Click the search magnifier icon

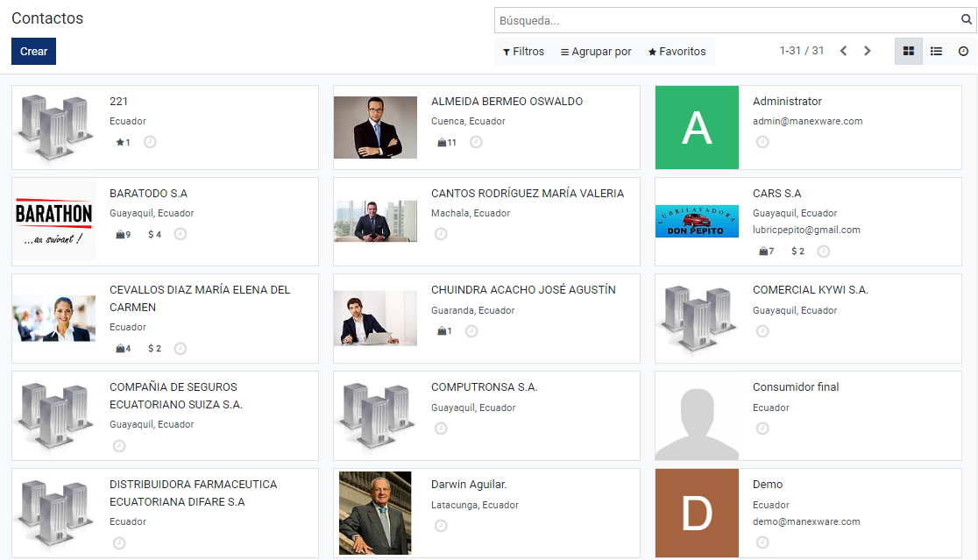[966, 20]
